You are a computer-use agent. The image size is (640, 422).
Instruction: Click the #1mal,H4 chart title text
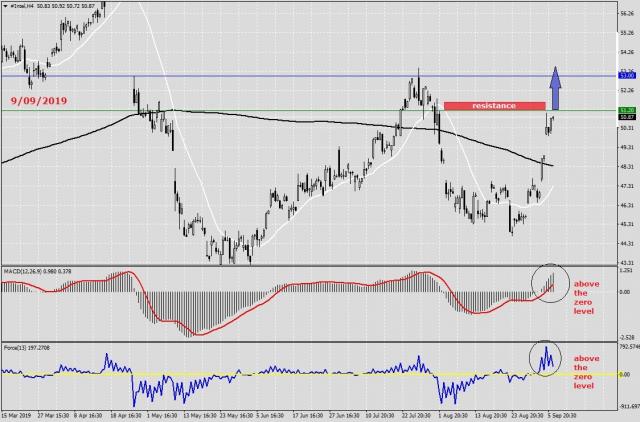click(x=27, y=5)
